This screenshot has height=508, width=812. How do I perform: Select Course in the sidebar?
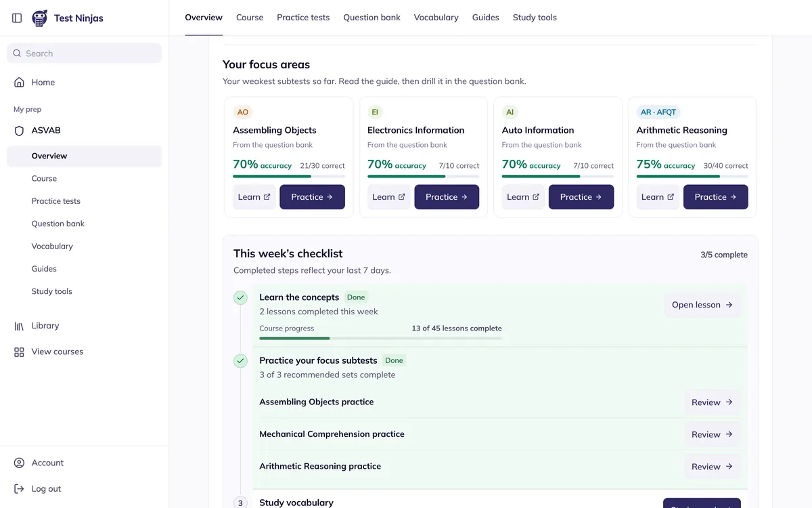click(x=85, y=178)
